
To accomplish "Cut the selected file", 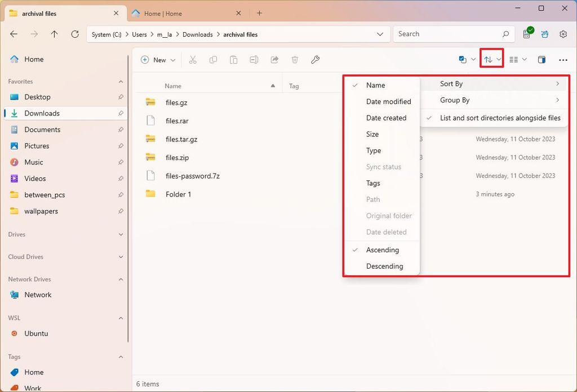I will 193,60.
